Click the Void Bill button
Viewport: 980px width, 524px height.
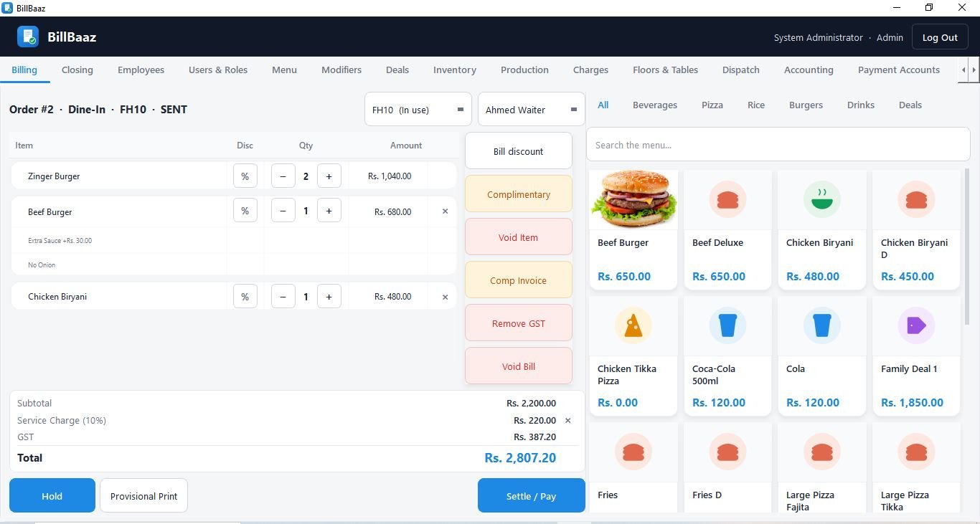519,366
